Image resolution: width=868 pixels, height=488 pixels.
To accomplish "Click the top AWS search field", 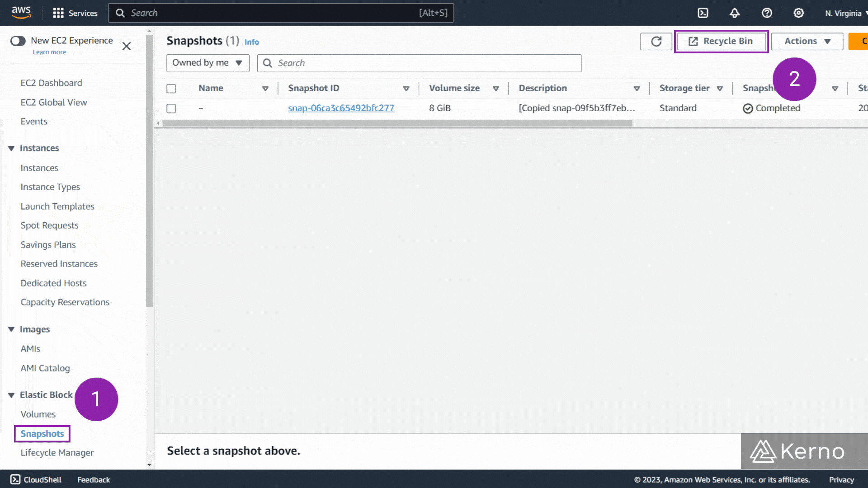I will (281, 13).
